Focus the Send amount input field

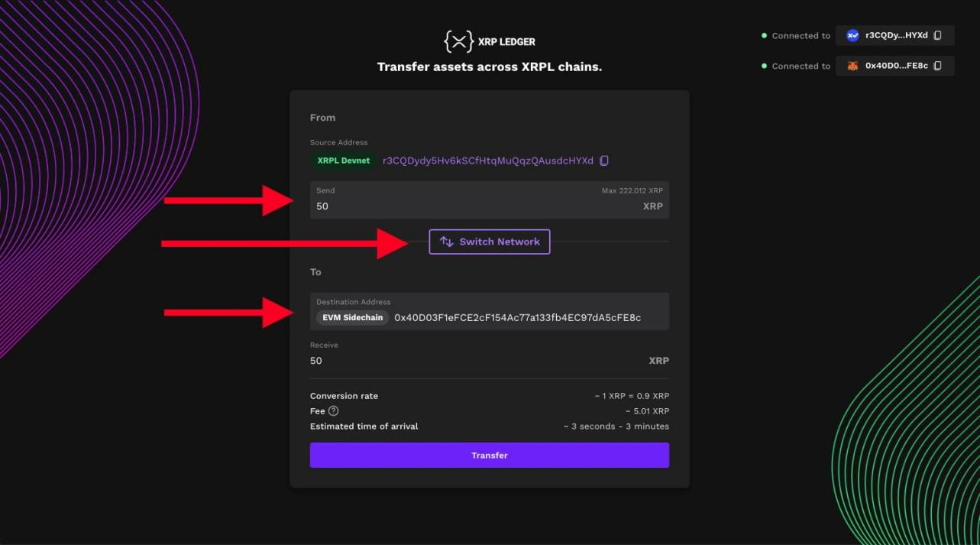(458, 206)
